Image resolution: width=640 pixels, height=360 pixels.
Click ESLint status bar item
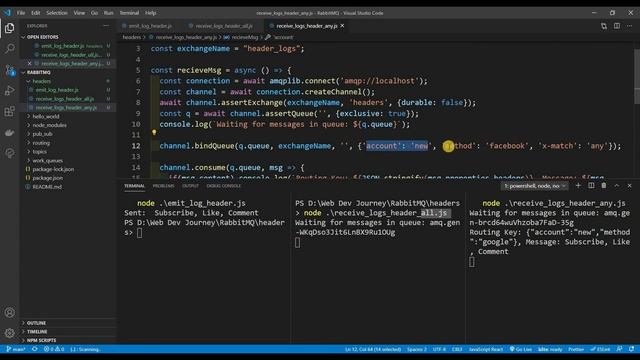pyautogui.click(x=600, y=349)
